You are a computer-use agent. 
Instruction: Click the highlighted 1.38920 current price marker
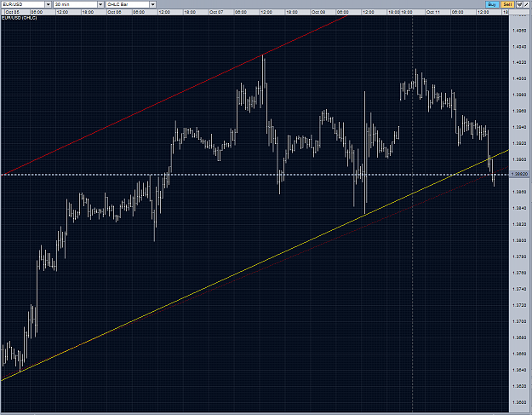coord(520,174)
